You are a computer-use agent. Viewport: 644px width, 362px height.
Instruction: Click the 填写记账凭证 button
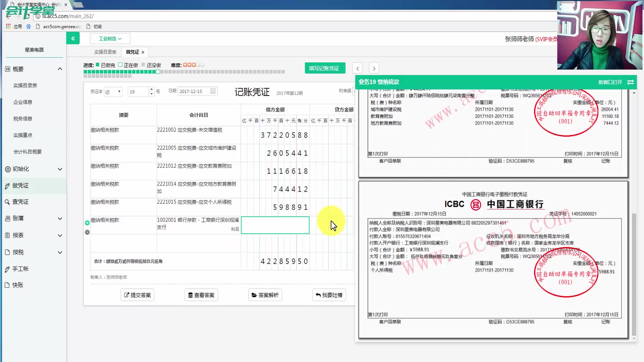pos(324,68)
